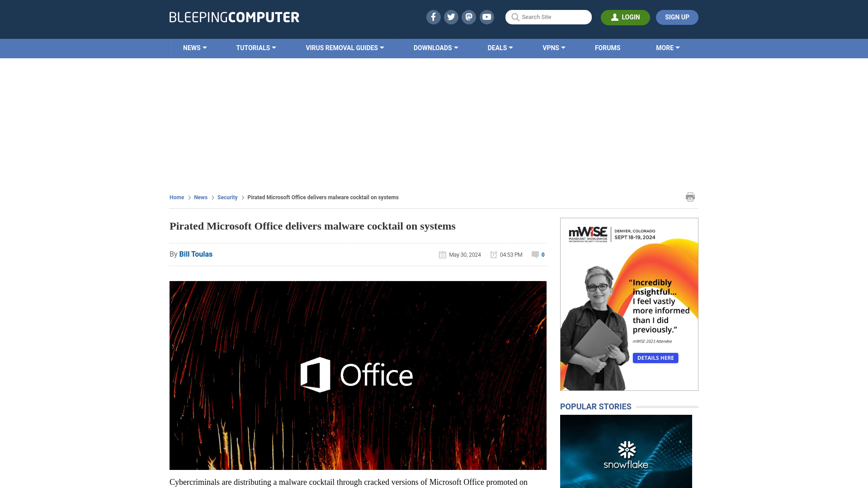The width and height of the screenshot is (868, 488).
Task: Click the BleepingComputer Mastodon icon
Action: pyautogui.click(x=469, y=17)
